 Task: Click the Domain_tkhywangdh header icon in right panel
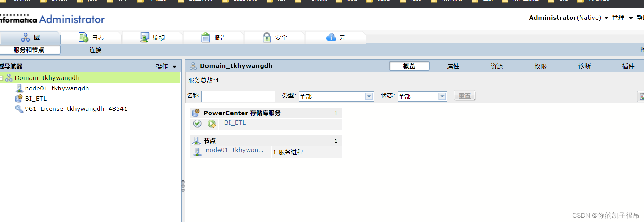click(193, 66)
